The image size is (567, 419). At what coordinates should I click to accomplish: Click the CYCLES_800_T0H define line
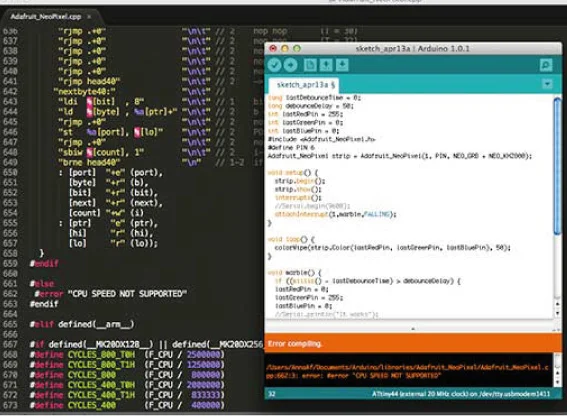point(127,354)
